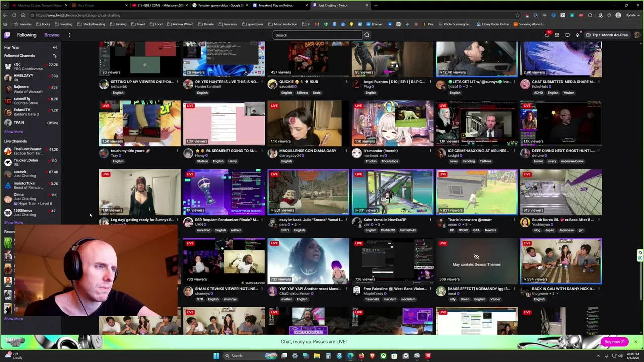Show more live channels
The height and width of the screenshot is (362, 644).
coord(14,222)
